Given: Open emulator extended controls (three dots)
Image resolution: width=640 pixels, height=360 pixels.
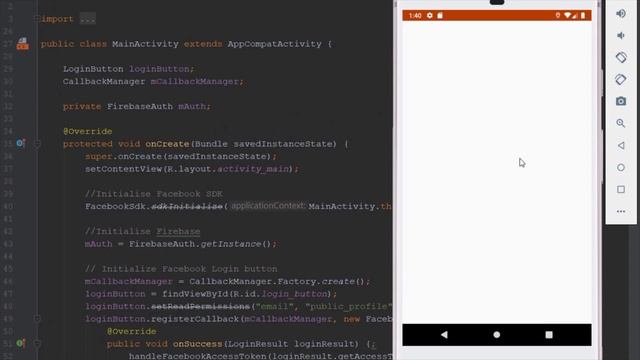Looking at the screenshot, I should [x=621, y=211].
